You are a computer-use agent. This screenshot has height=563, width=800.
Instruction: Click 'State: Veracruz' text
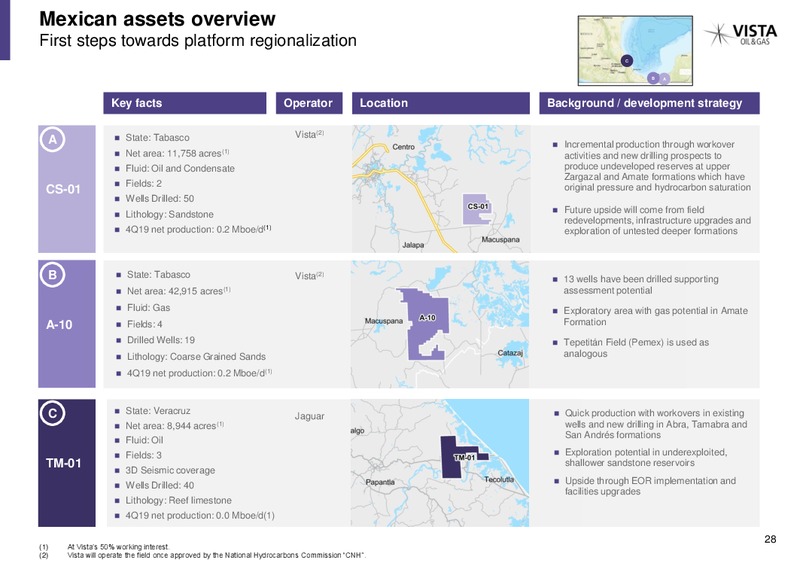click(158, 411)
